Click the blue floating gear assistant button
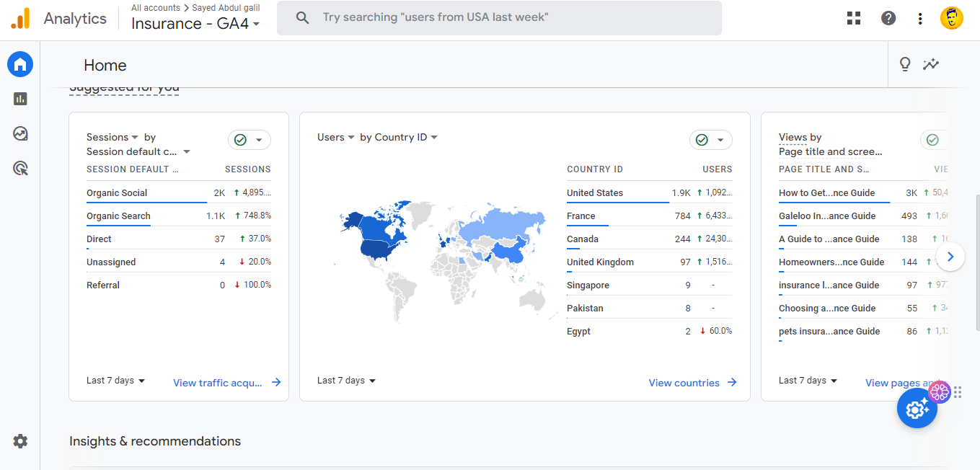This screenshot has width=980, height=470. click(x=917, y=409)
